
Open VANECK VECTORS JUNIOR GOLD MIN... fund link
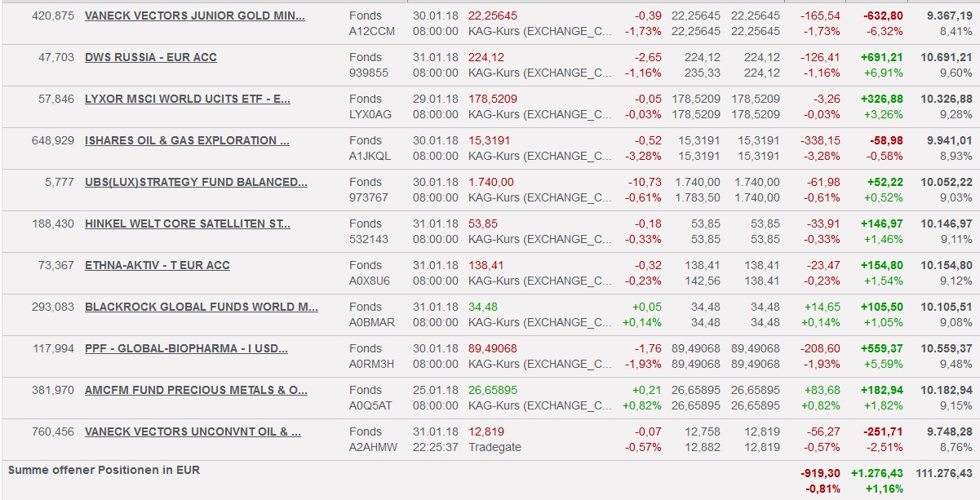click(x=194, y=16)
